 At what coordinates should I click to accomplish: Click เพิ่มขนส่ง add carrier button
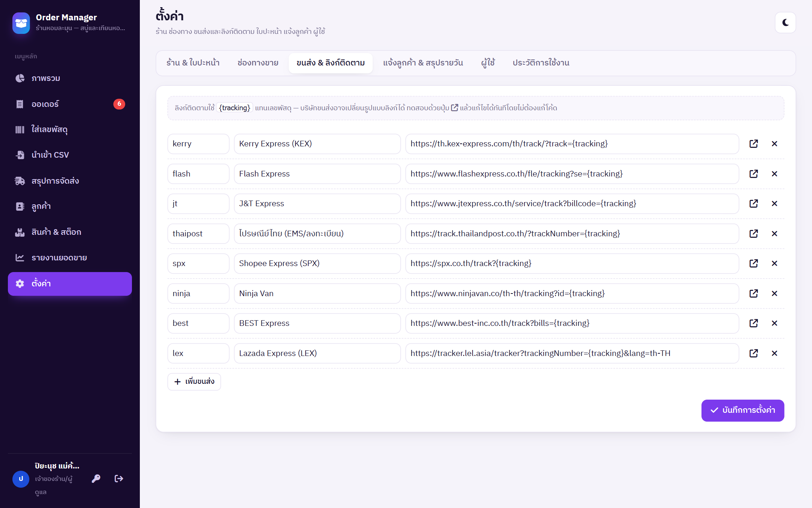pos(194,382)
